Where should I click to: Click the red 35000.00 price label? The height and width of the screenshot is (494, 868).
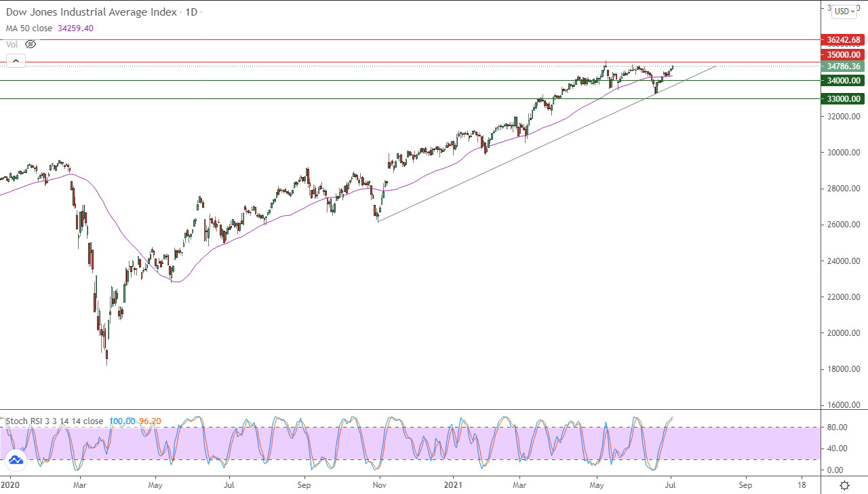coord(842,54)
